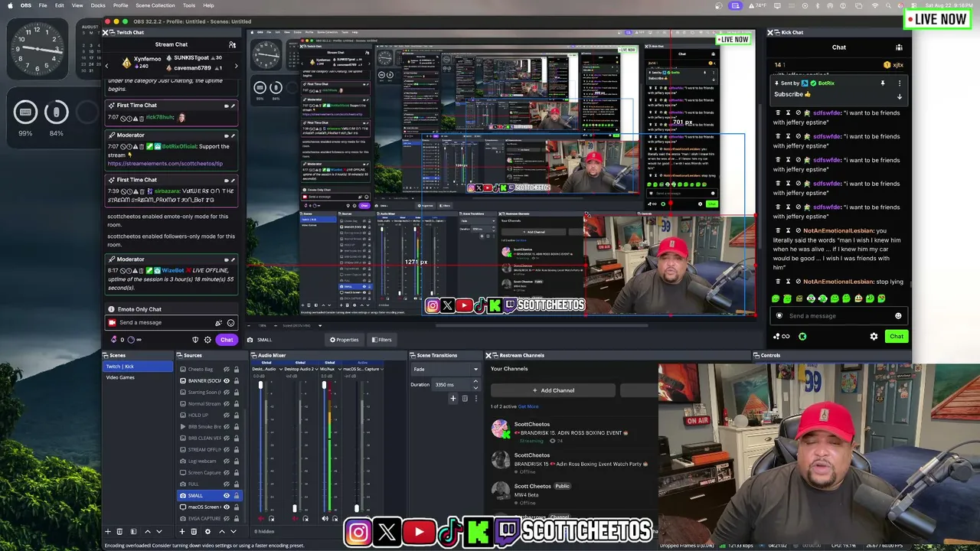
Task: Expand the pinned message arrow in Kick chat
Action: (x=900, y=96)
